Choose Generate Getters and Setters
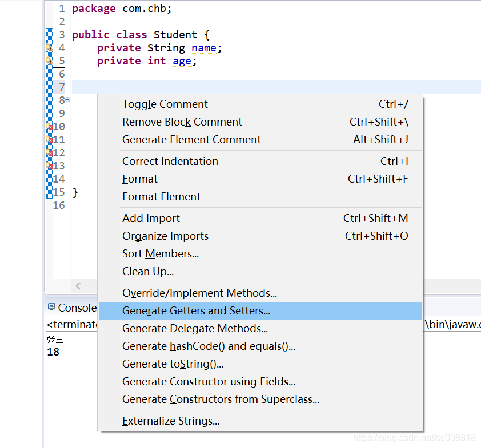The image size is (481, 448). tap(260, 310)
